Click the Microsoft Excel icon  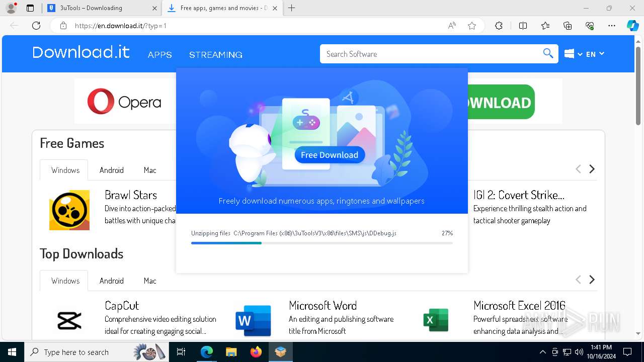(x=436, y=320)
